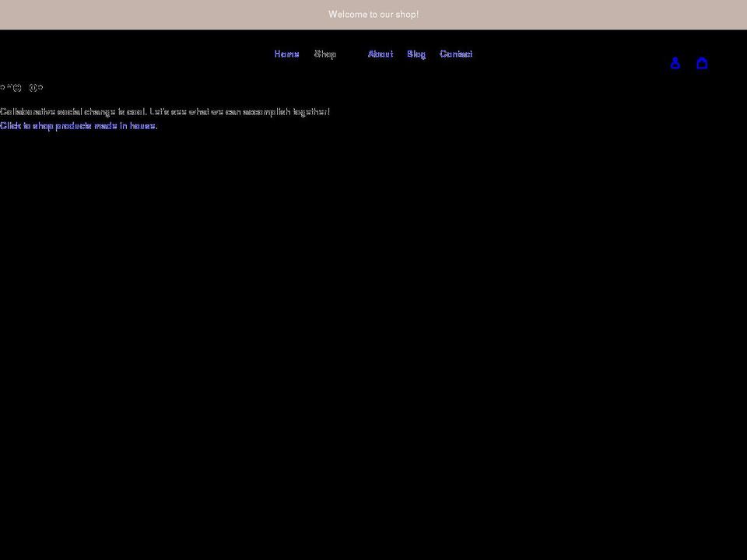Image resolution: width=747 pixels, height=560 pixels.
Task: Visit the Blog page
Action: (416, 54)
